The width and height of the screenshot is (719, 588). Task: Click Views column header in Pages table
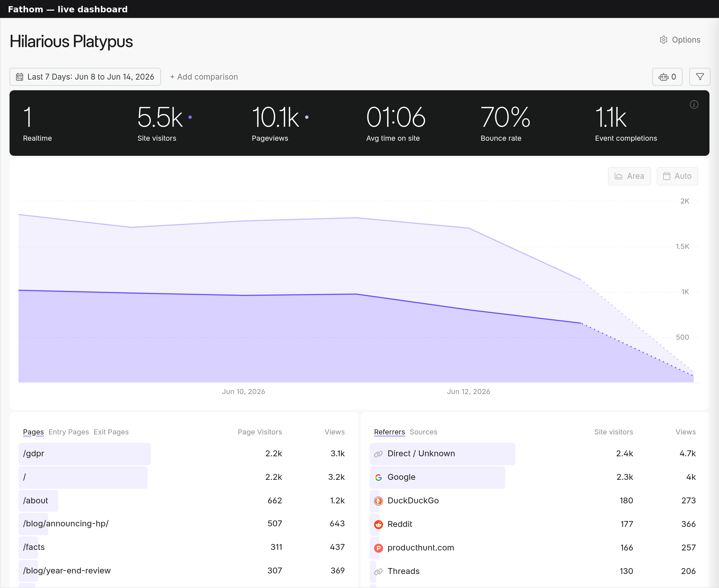click(x=335, y=432)
